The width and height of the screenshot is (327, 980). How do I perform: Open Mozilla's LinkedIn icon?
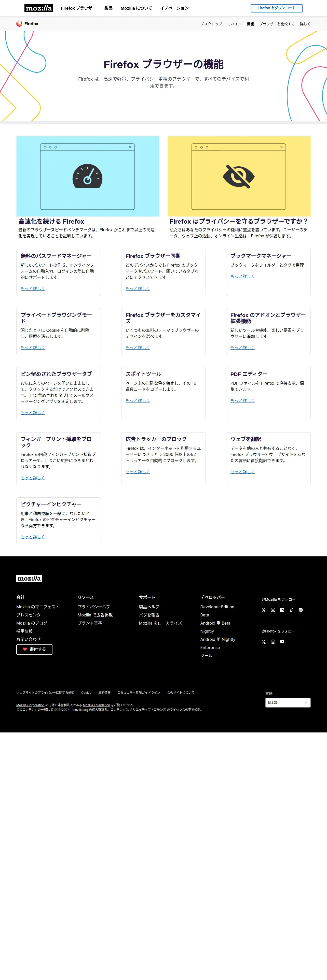coord(282,610)
